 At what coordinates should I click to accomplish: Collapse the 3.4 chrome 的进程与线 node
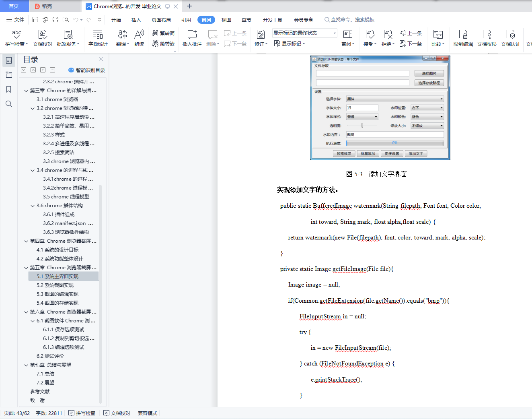pyautogui.click(x=33, y=170)
